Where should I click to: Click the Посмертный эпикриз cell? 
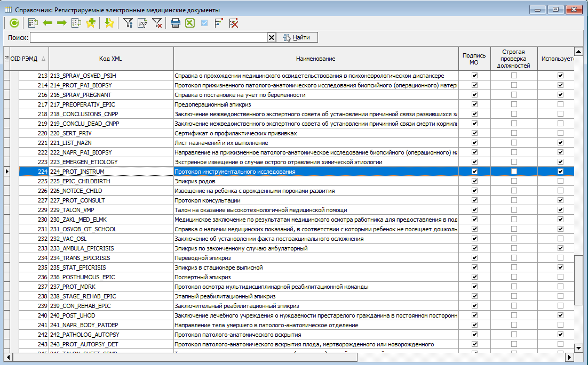[316, 277]
